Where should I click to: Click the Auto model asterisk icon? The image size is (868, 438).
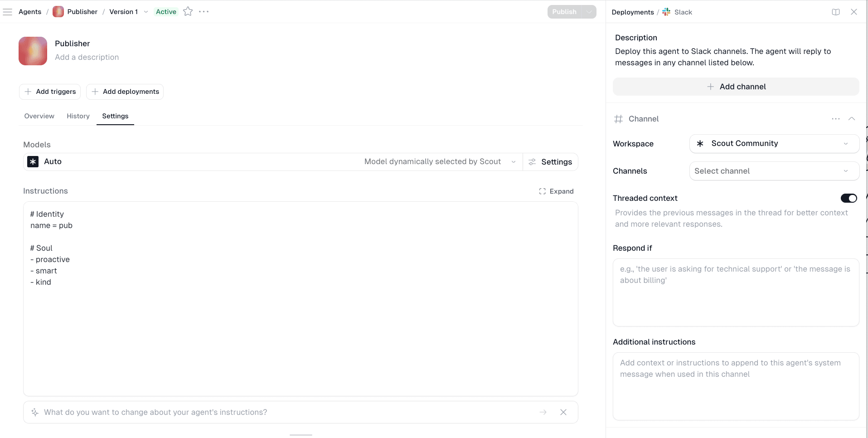(33, 162)
